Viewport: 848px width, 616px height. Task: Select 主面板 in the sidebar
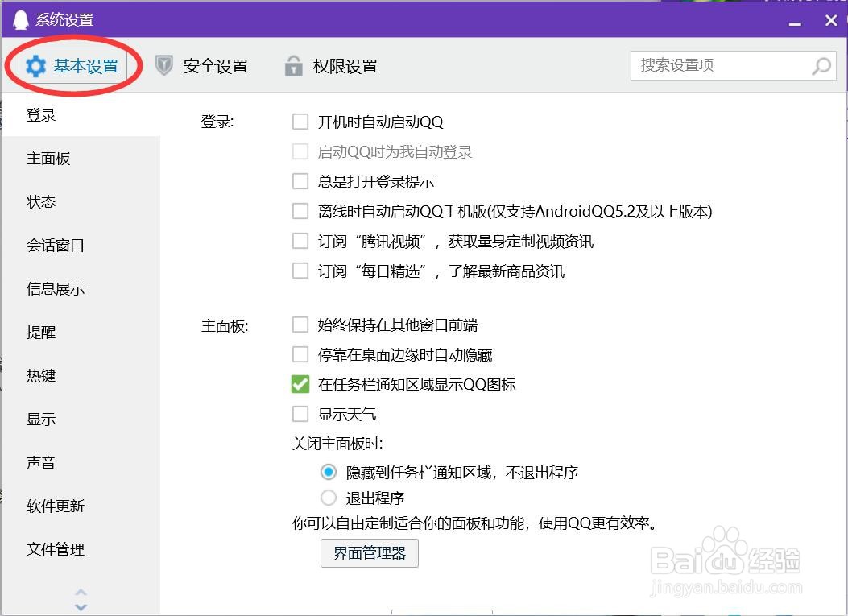coord(81,159)
